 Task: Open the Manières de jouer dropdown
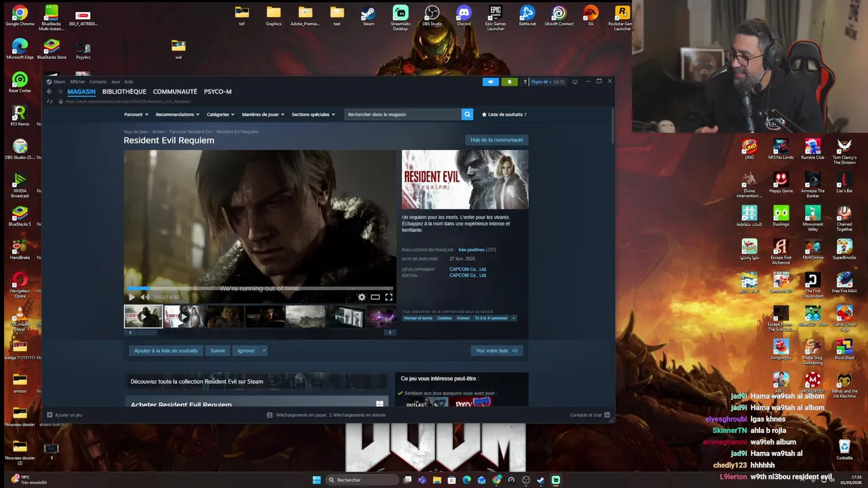coord(263,115)
